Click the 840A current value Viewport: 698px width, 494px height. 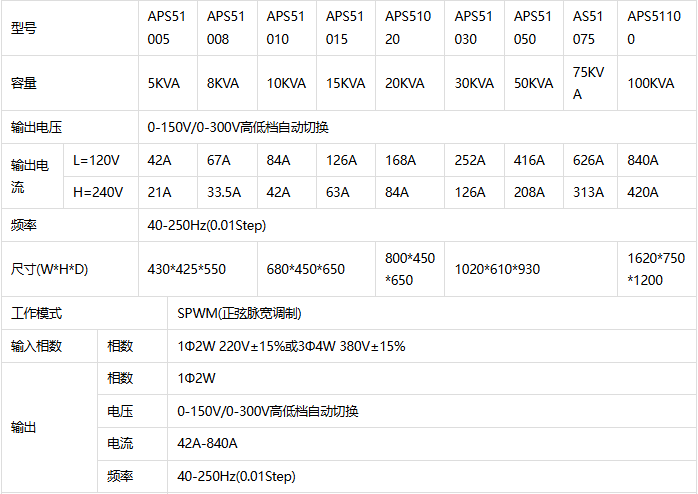pos(643,160)
